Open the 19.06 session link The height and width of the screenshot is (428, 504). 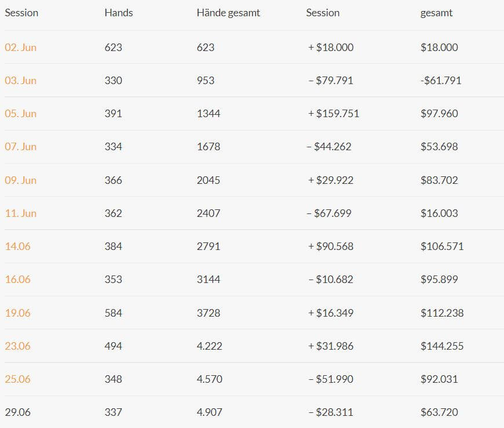pos(18,313)
